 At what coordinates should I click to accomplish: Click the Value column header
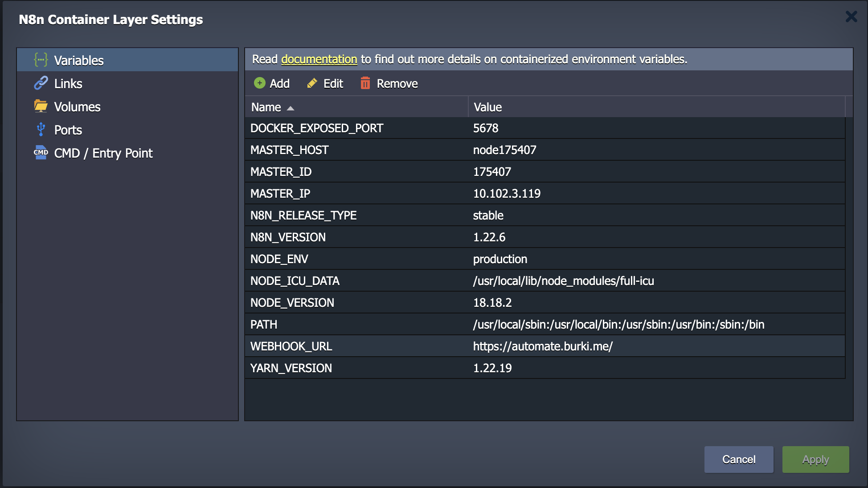click(x=487, y=107)
